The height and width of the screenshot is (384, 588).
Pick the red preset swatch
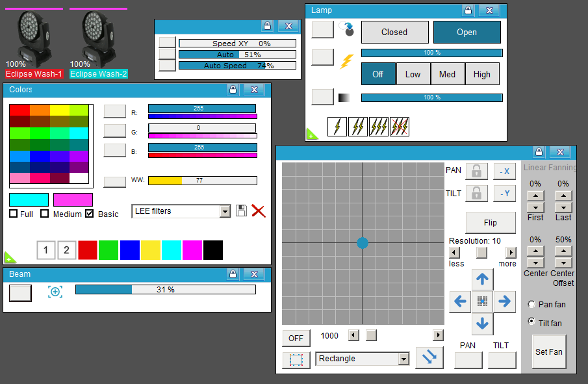click(x=88, y=250)
